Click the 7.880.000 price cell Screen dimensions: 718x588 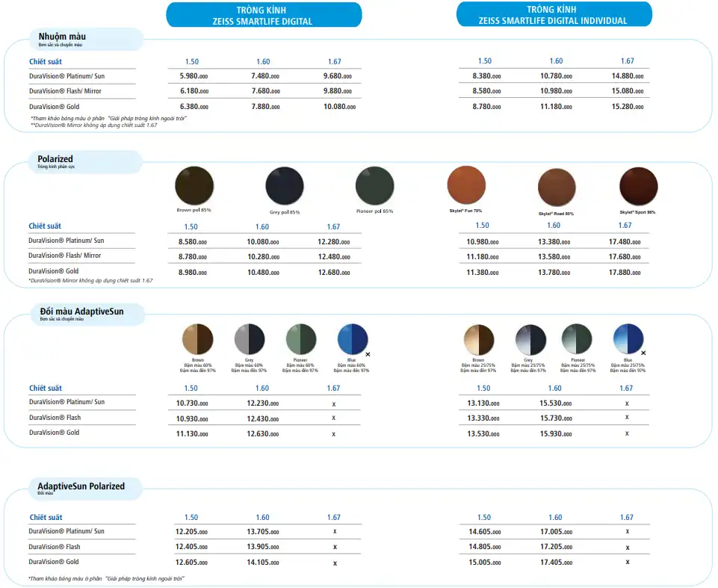(x=265, y=107)
